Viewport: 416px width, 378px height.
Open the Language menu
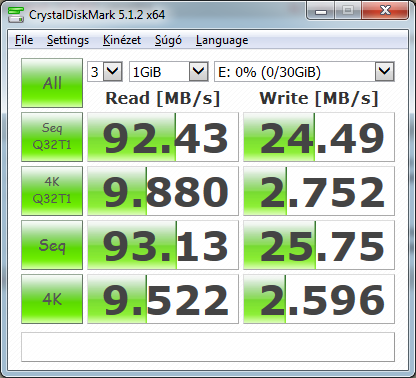(x=222, y=40)
